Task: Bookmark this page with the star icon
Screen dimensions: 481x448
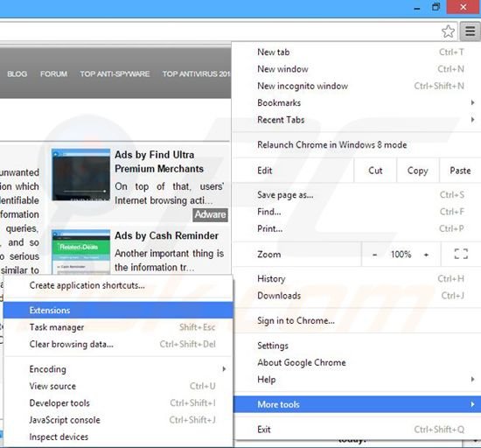Action: click(x=448, y=31)
